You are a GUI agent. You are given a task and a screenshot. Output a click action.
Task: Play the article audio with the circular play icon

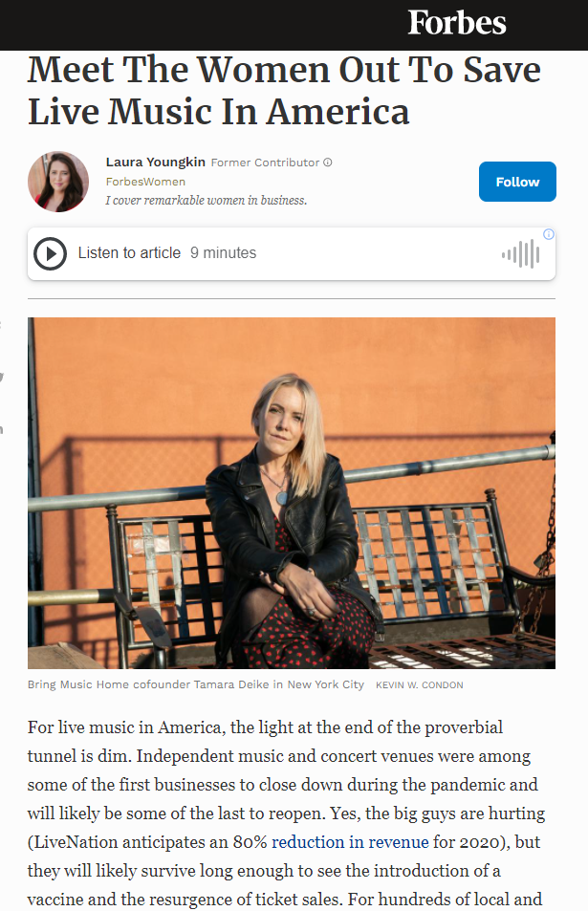(50, 254)
